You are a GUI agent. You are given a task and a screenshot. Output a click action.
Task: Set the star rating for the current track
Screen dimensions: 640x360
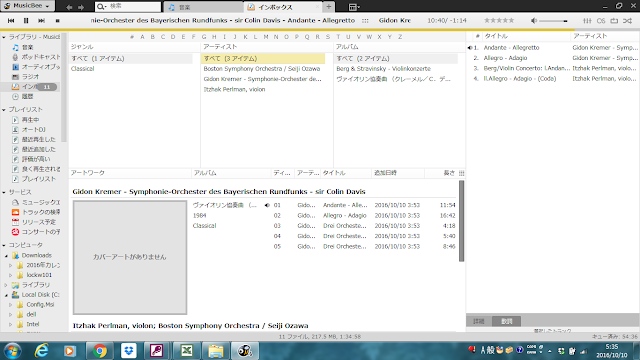click(499, 20)
